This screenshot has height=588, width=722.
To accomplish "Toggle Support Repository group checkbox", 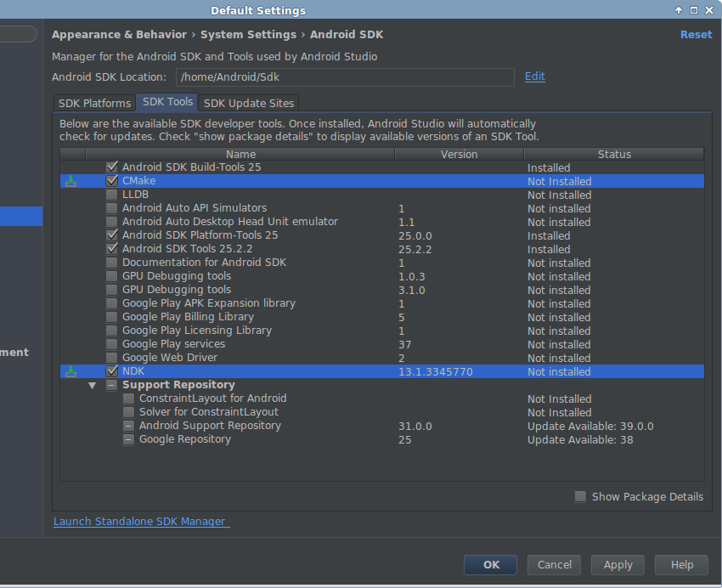I will point(112,385).
